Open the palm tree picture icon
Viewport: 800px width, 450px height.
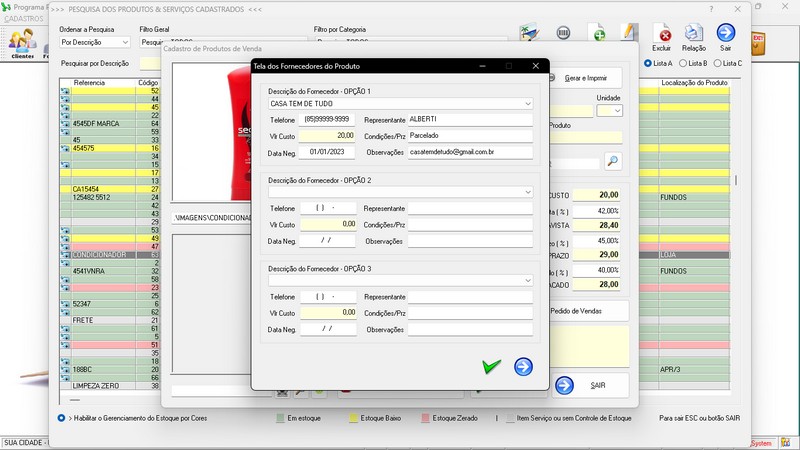[x=530, y=33]
